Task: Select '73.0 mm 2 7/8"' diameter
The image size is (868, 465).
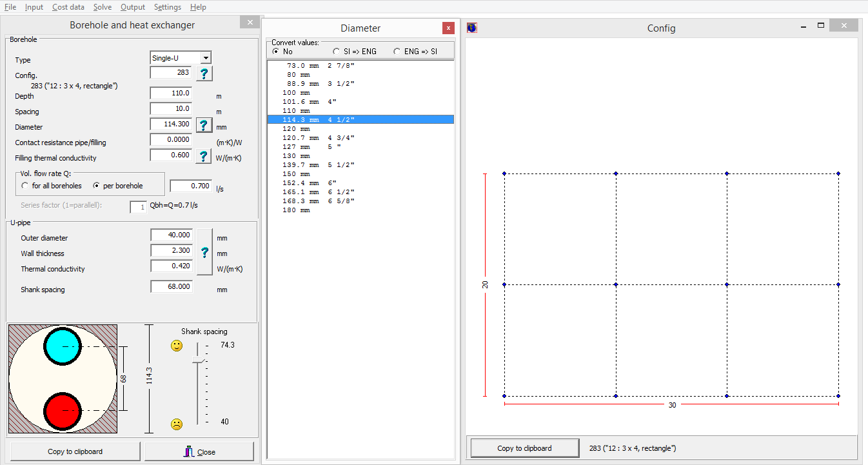Action: click(x=360, y=66)
